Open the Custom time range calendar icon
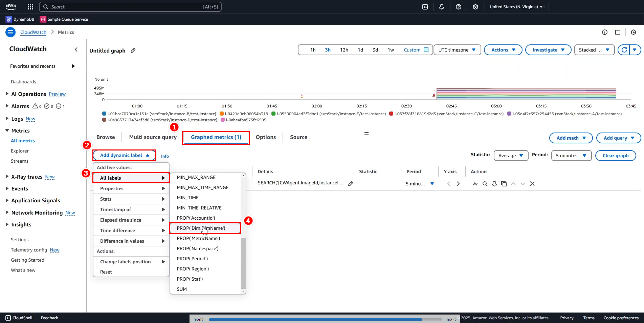Screen dimensions: 644x323 click(426, 50)
